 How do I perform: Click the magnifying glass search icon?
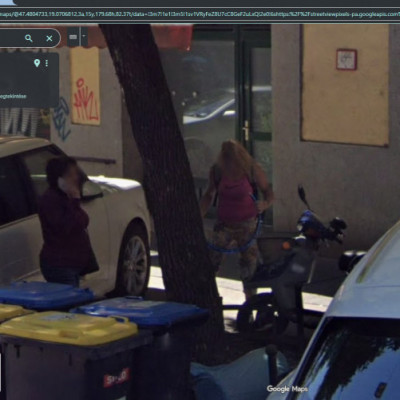pos(29,38)
